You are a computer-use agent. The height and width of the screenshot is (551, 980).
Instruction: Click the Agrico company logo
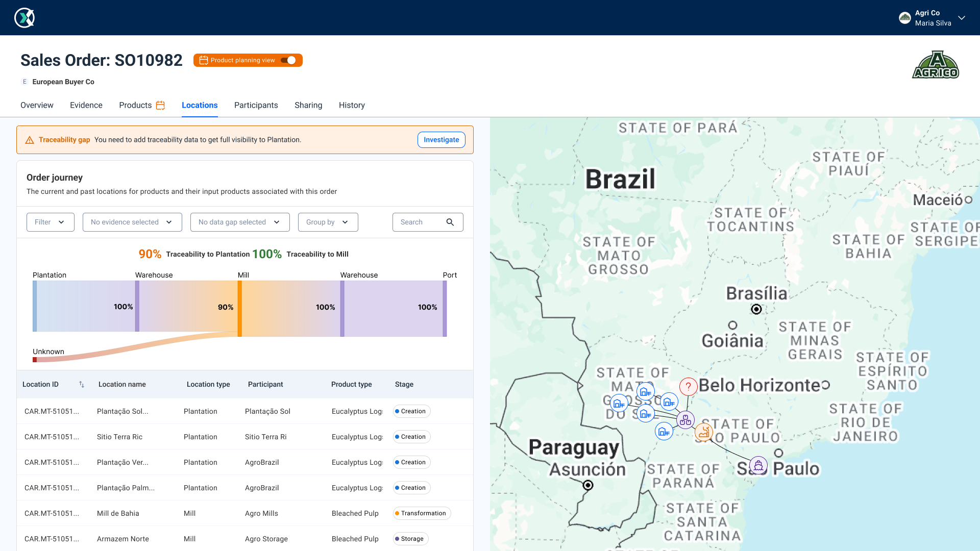click(935, 65)
